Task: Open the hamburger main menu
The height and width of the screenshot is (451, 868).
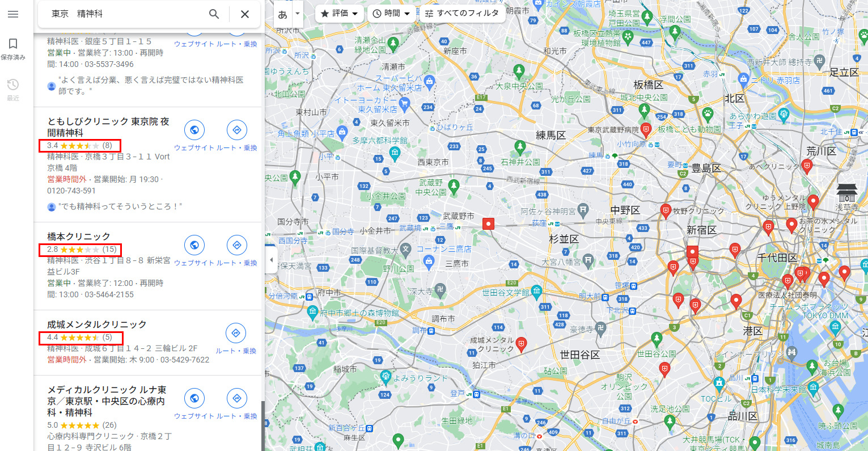Action: 13,14
